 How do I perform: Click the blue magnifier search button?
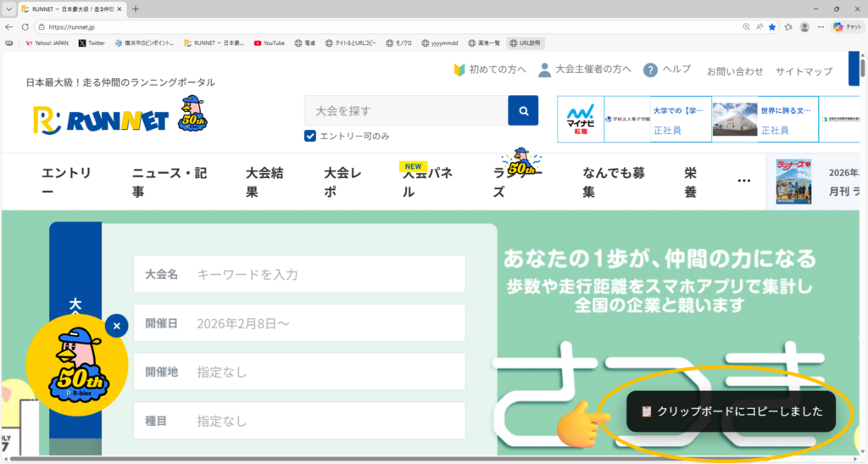[x=523, y=110]
